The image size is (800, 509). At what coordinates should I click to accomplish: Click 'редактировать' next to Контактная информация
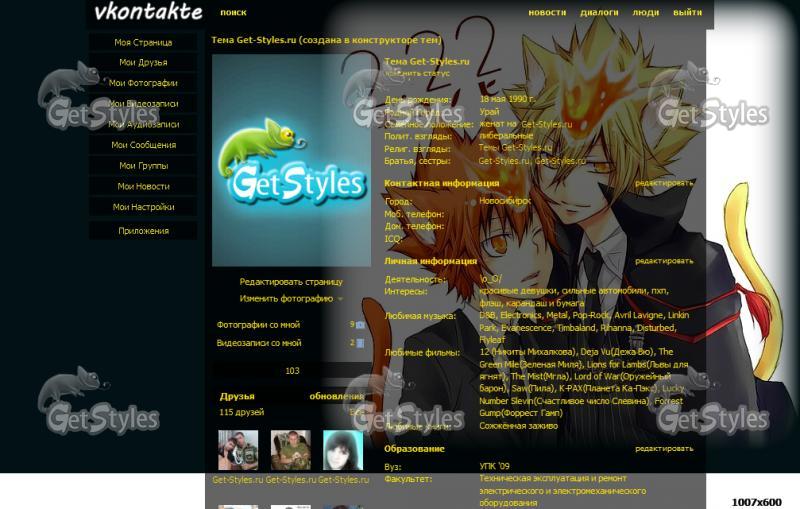663,183
